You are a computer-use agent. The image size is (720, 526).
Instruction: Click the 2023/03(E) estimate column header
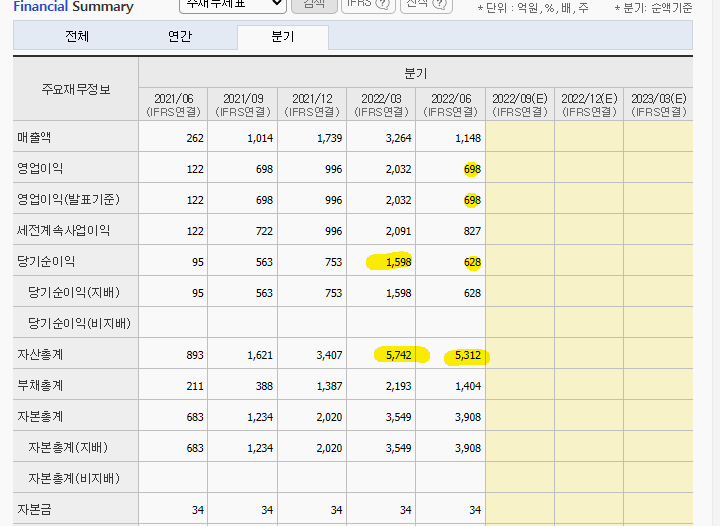coord(658,104)
